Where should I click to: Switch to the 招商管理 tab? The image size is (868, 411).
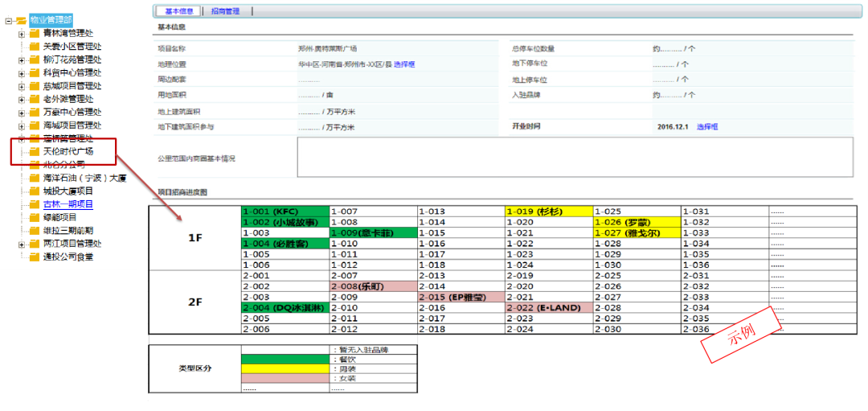pos(225,10)
